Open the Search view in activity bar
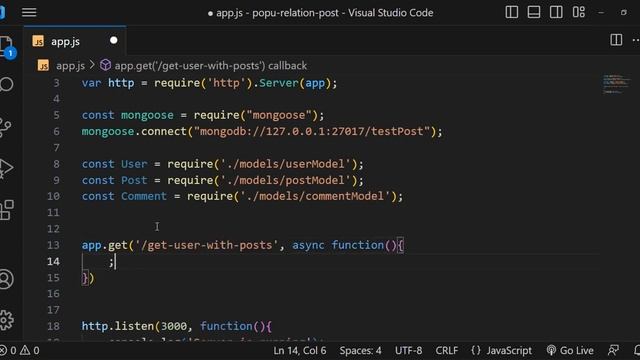 click(x=6, y=84)
